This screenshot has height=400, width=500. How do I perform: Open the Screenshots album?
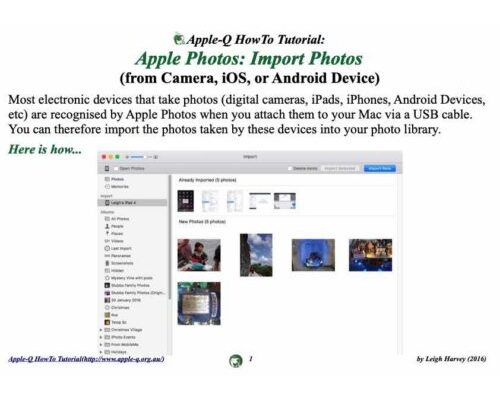point(122,263)
